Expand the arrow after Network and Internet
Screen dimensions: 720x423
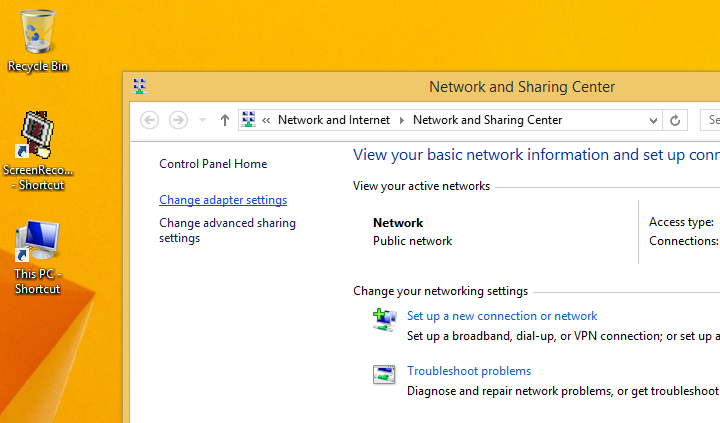tap(402, 120)
